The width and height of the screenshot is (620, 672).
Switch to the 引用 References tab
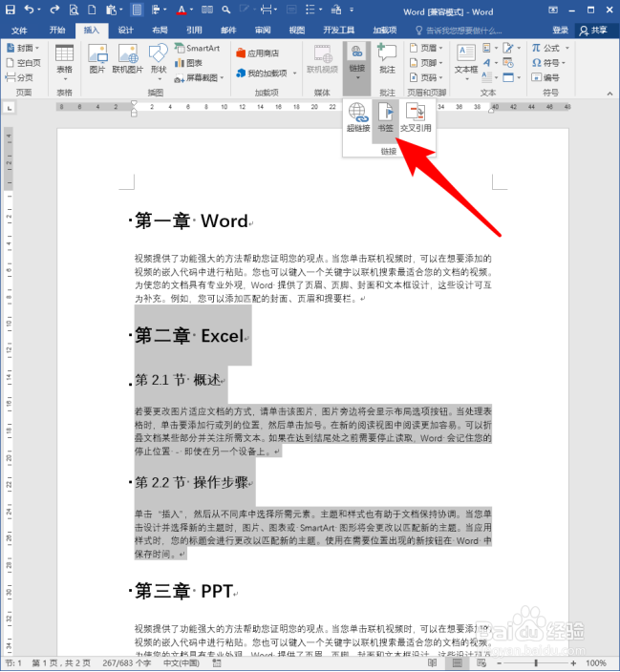coord(194,30)
